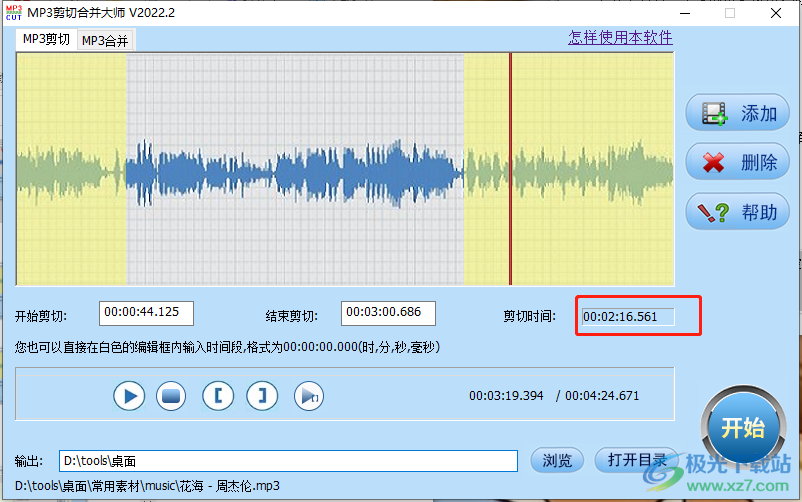Viewport: 802px width, 502px height.
Task: Select the MP3剪切 tab
Action: pos(46,40)
